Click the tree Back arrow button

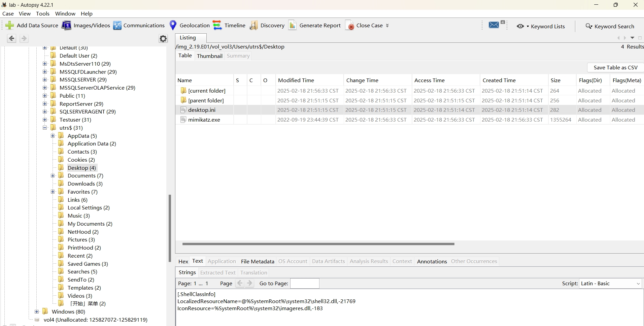click(12, 38)
